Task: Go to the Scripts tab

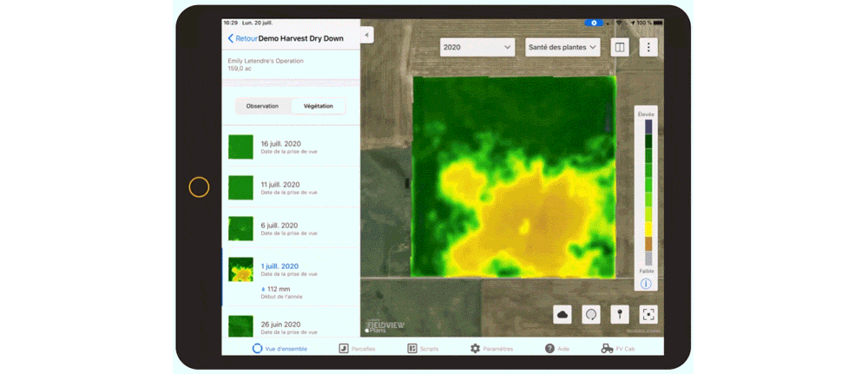Action: [423, 348]
